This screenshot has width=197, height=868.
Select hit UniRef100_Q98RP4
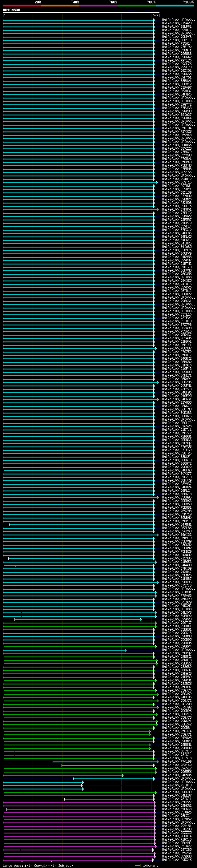click(177, 646)
